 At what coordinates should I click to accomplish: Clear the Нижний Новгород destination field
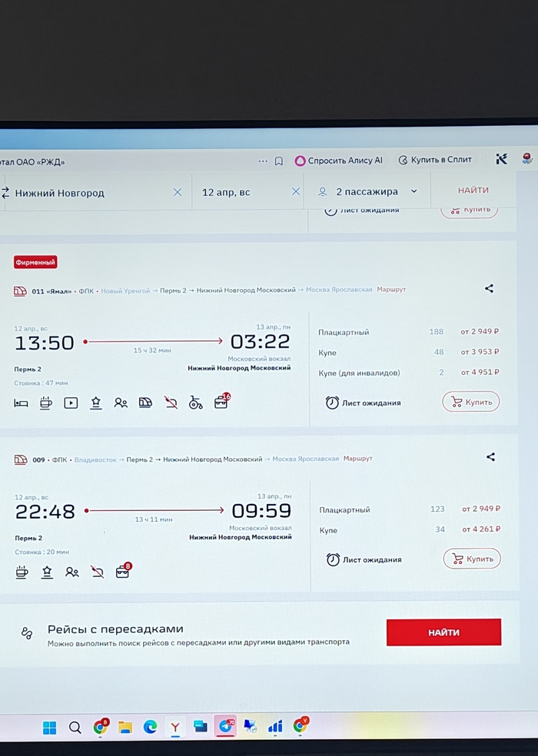coord(178,192)
